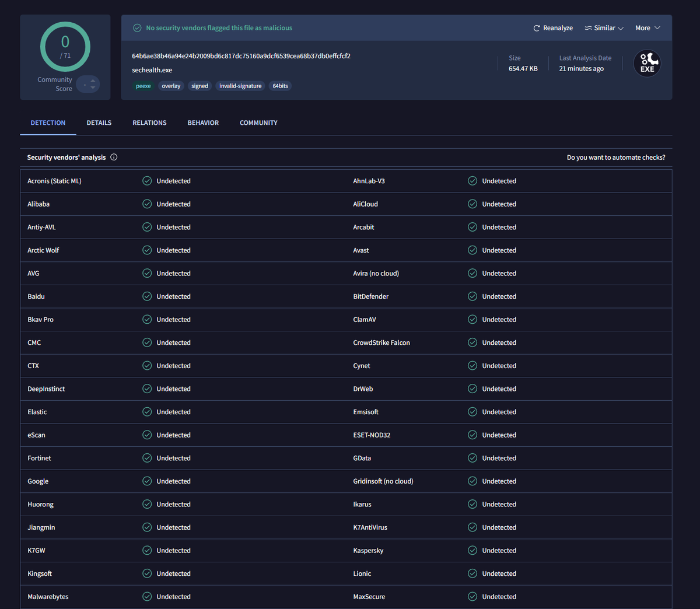The width and height of the screenshot is (700, 609).
Task: Click the checkmark icon in the AhnLab-V3 row
Action: [x=473, y=181]
